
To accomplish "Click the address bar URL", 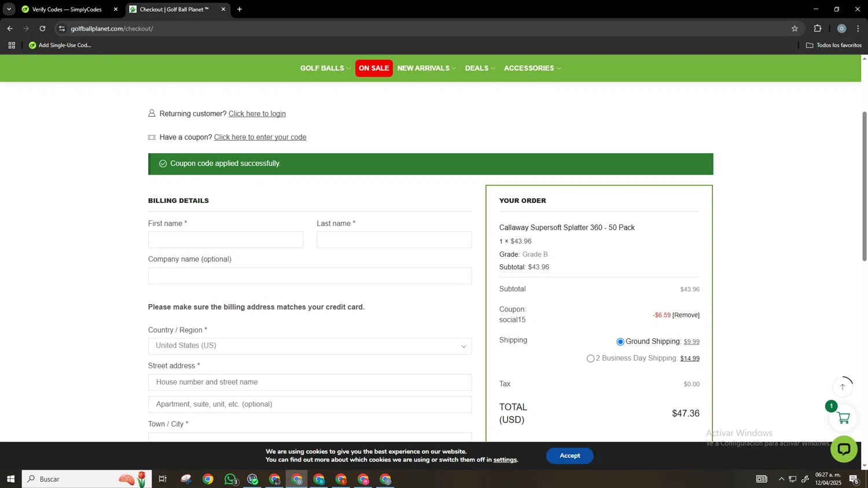I will tap(112, 28).
